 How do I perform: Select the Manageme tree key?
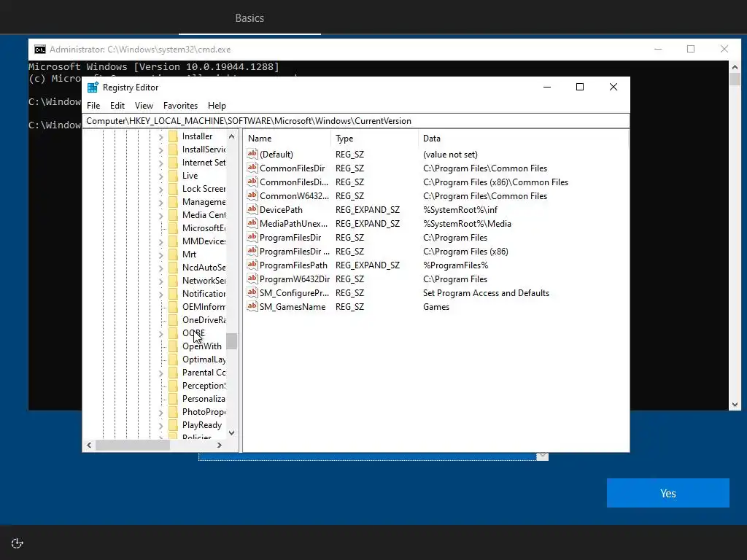point(204,202)
